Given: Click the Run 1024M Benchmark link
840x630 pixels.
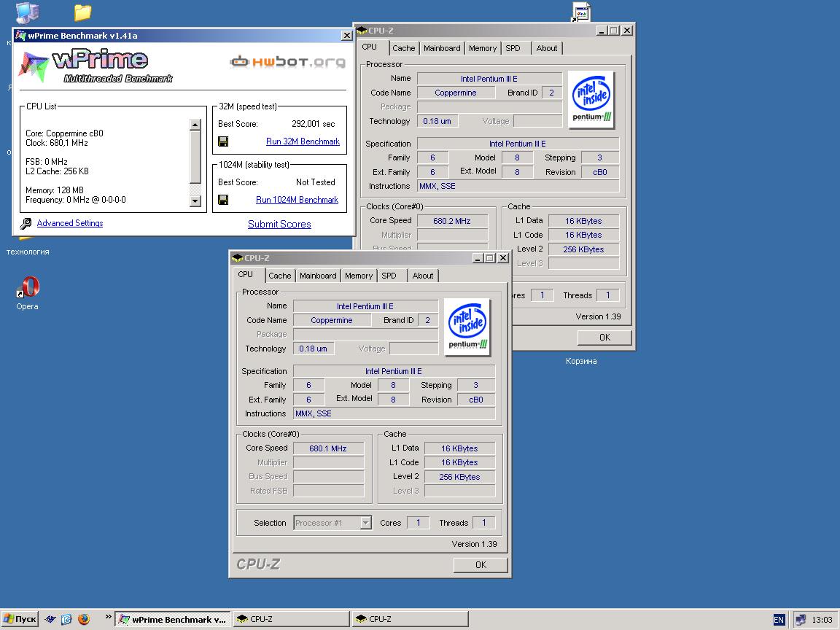Looking at the screenshot, I should [x=297, y=200].
